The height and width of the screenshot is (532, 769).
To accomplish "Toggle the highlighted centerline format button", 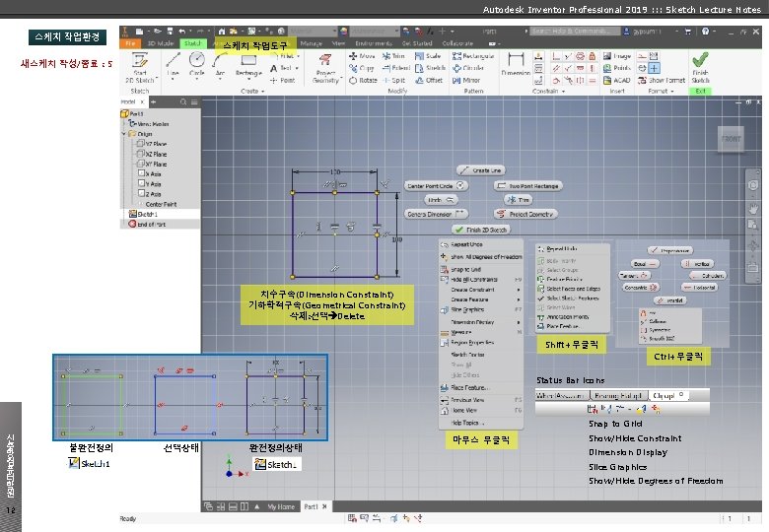I will coord(655,68).
